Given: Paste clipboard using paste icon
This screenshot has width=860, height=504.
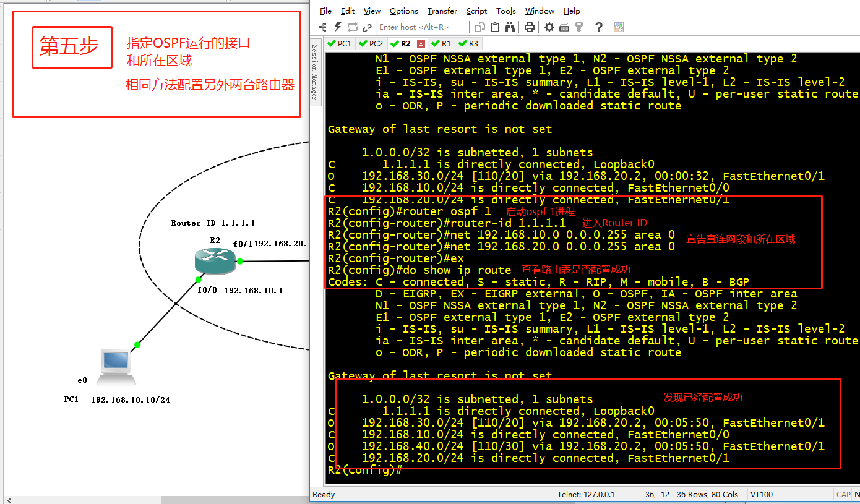Looking at the screenshot, I should (495, 27).
